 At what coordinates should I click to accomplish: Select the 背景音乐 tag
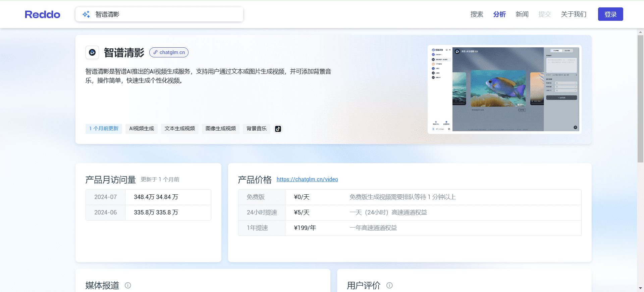[x=257, y=129]
